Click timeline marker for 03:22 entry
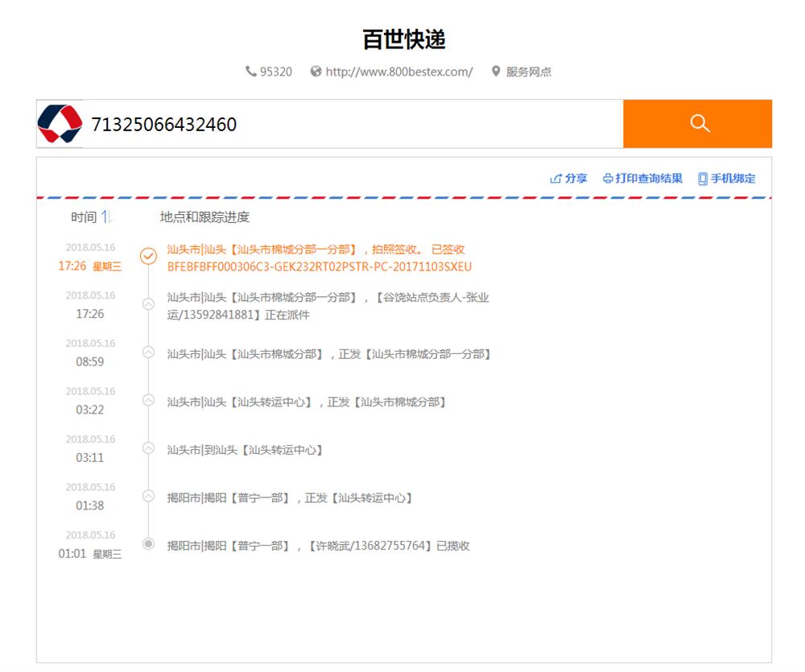 pos(148,400)
